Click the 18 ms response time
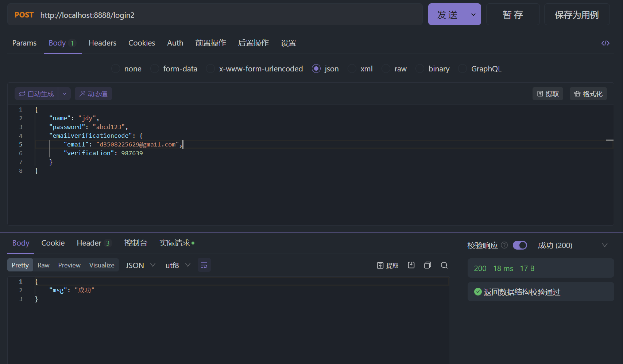The height and width of the screenshot is (364, 623). [x=503, y=269]
